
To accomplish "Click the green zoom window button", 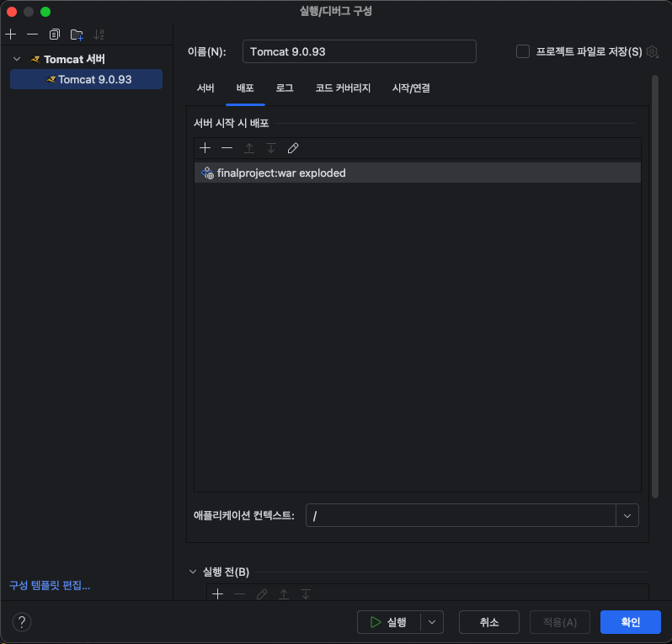I will (45, 12).
